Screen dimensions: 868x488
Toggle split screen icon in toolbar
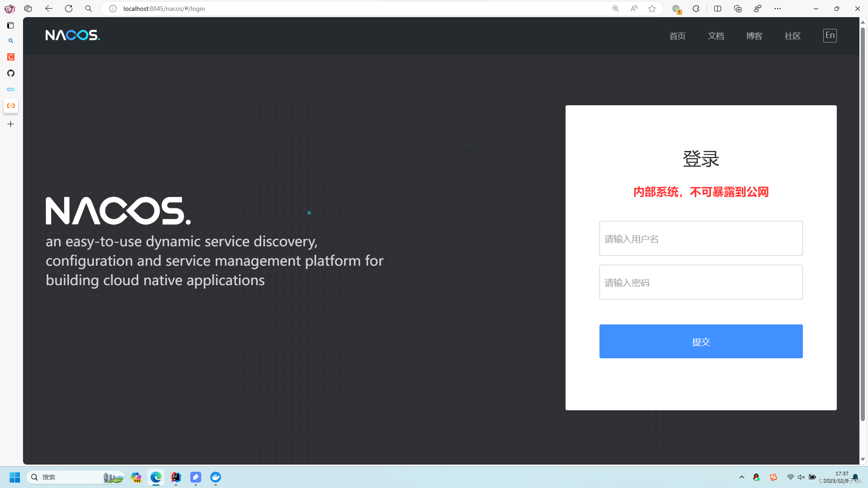point(717,9)
